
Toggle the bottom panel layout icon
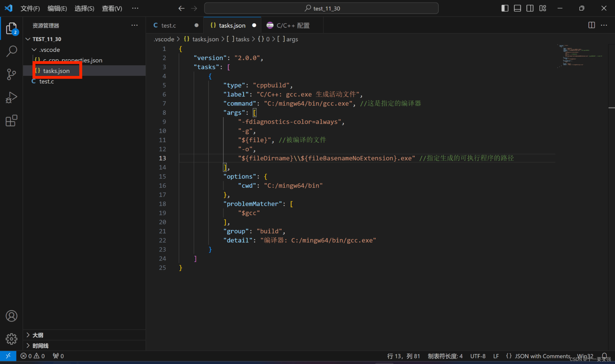(517, 8)
